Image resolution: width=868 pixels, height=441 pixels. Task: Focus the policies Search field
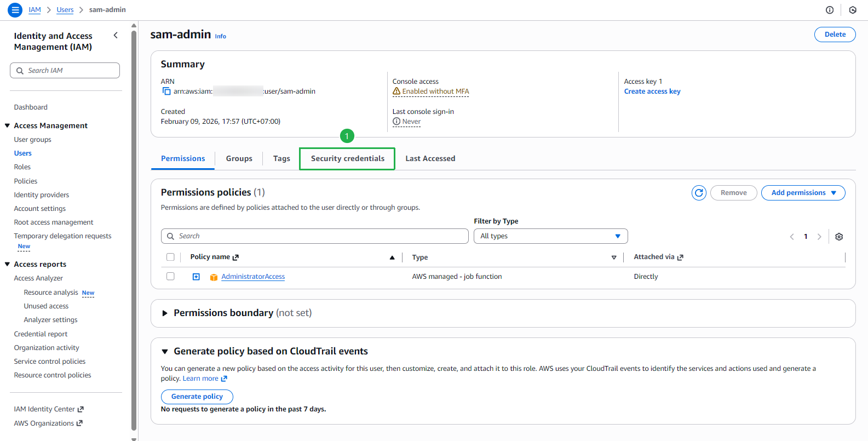(x=315, y=236)
